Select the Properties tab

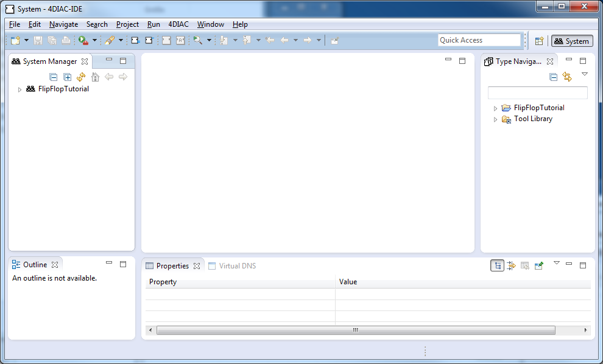click(x=172, y=265)
